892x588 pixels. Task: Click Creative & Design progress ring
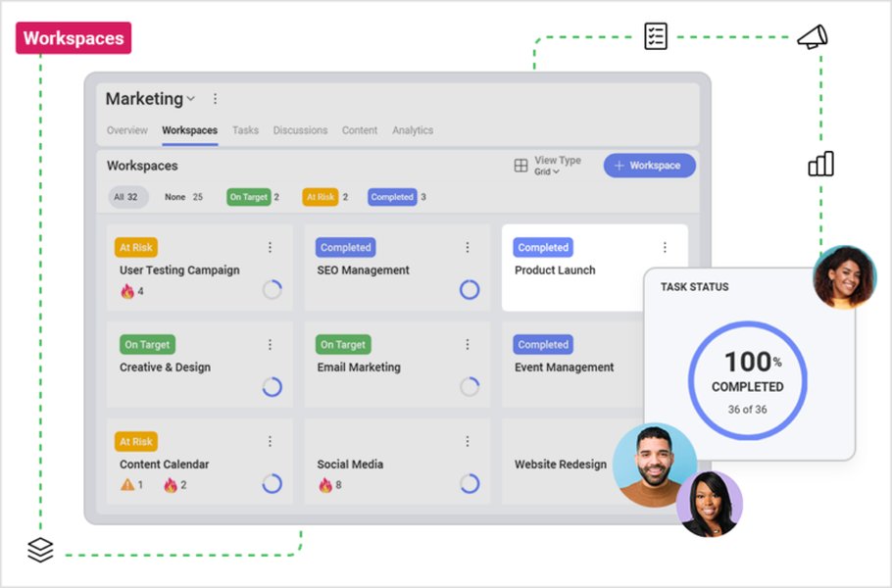pos(272,387)
